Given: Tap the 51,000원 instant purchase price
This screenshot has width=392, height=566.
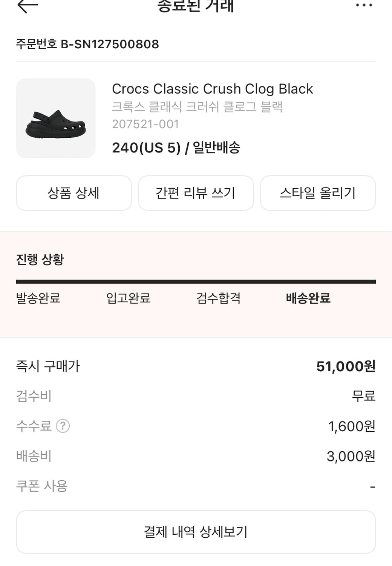Looking at the screenshot, I should (x=346, y=366).
